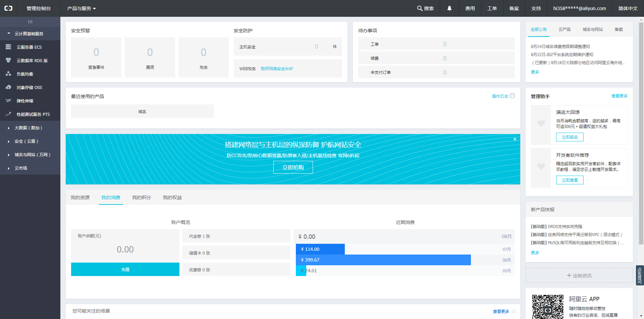Click the heart icon beside 开发者软件推荐
Image resolution: width=644 pixels, height=319 pixels.
(x=541, y=166)
